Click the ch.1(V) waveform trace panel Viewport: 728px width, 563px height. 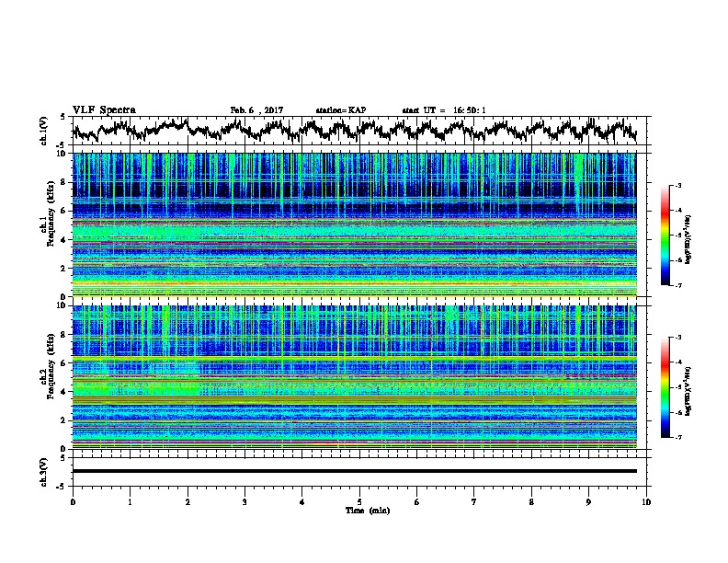[x=359, y=131]
